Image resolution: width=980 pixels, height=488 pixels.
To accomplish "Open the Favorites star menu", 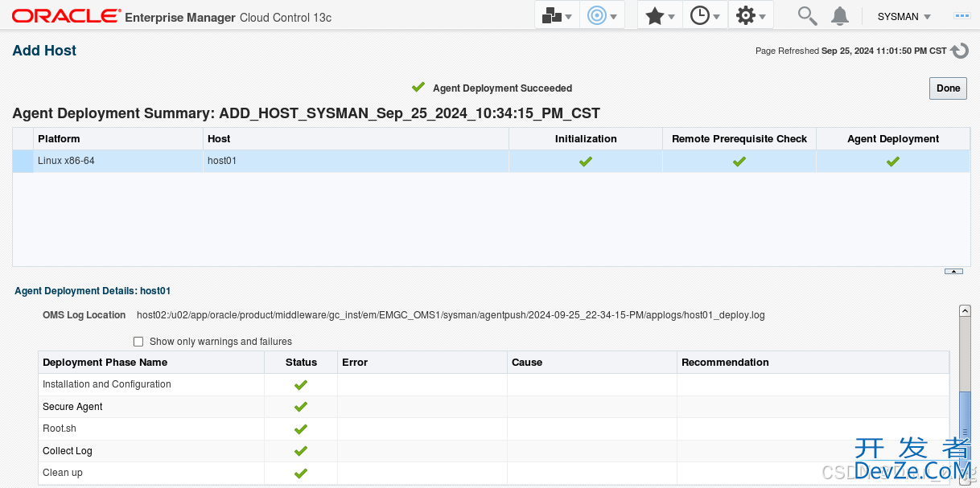I will (660, 15).
